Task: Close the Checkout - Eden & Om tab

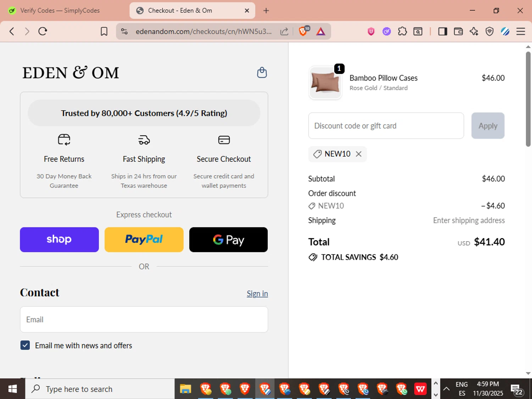Action: pos(247,11)
